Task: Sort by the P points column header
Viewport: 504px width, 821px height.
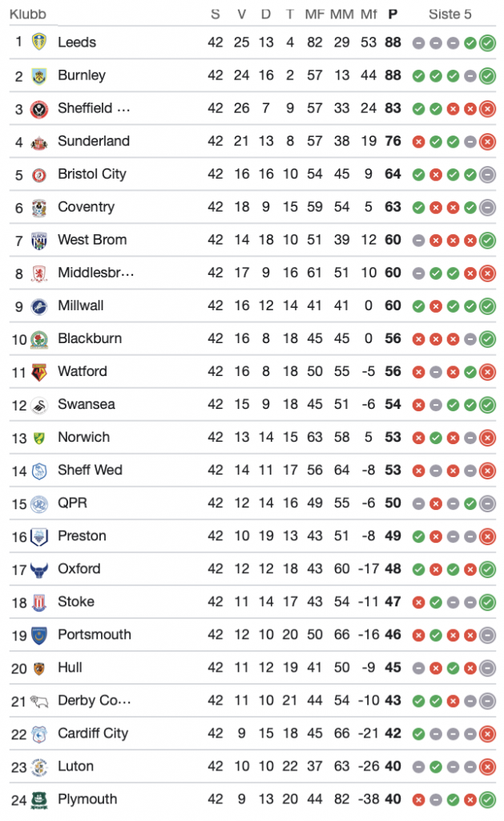Action: pyautogui.click(x=393, y=14)
